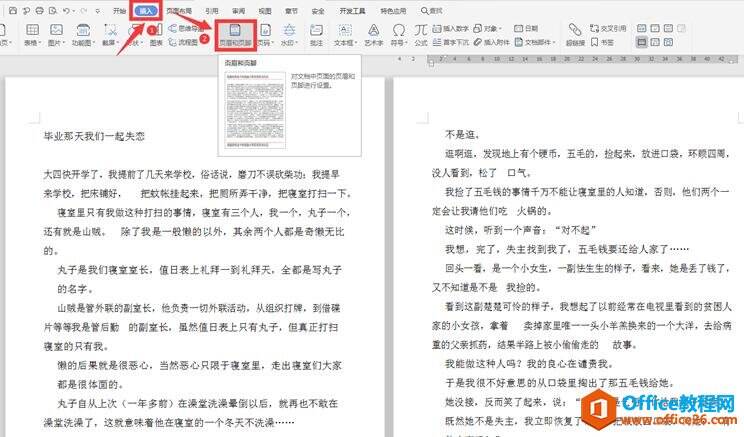744x437 pixels.
Task: Click the line starting 我想，完了，失主找到我了
Action: [x=567, y=249]
